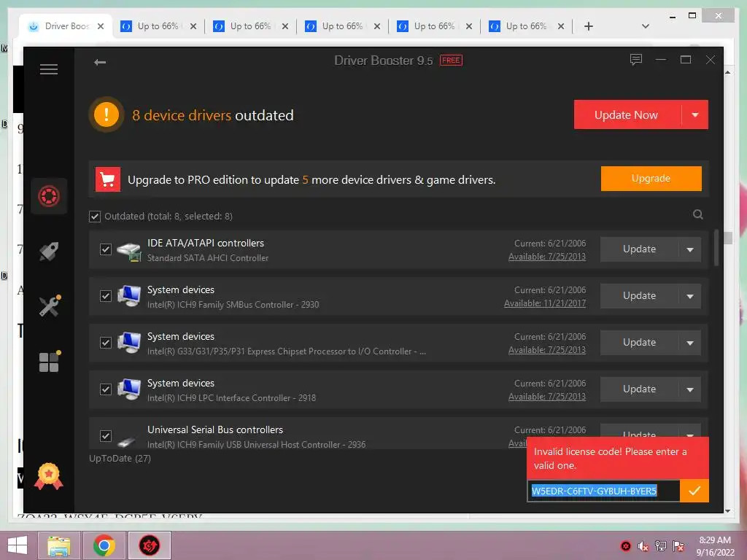Uncheck SMBus Controller - 2930 checkbox

click(106, 296)
